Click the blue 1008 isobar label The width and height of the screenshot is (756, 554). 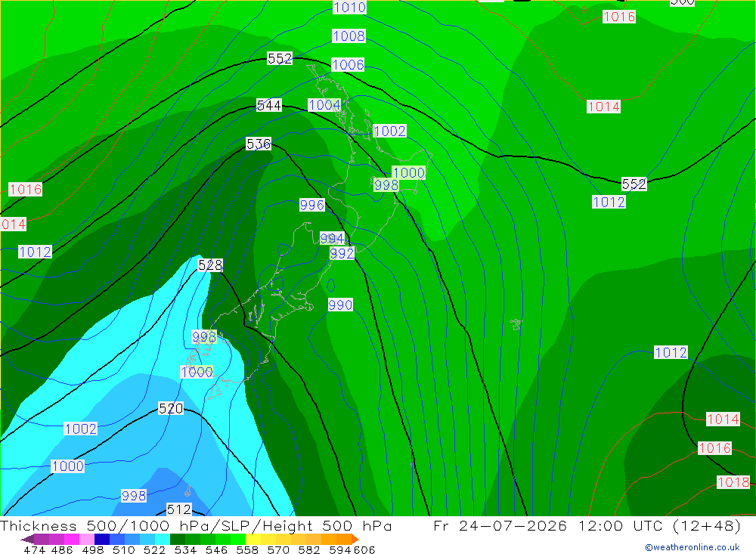[x=349, y=36]
